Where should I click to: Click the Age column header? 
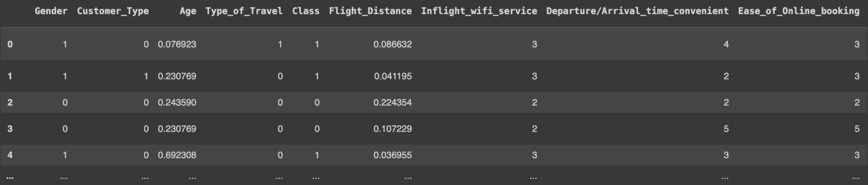coord(188,11)
